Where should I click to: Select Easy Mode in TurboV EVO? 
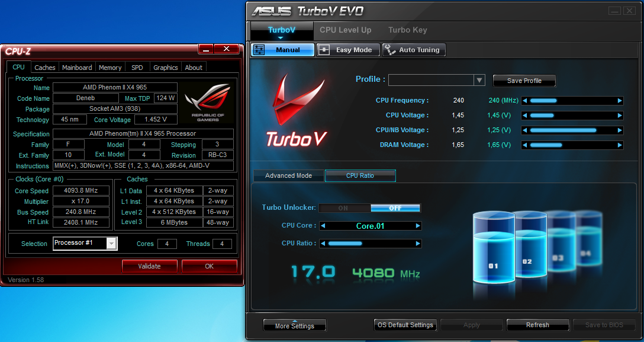point(348,50)
